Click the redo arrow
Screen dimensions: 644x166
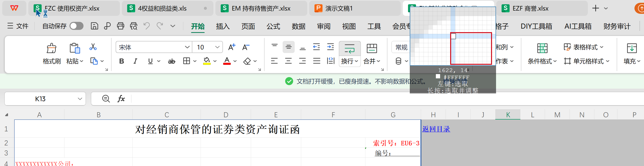pyautogui.click(x=160, y=26)
